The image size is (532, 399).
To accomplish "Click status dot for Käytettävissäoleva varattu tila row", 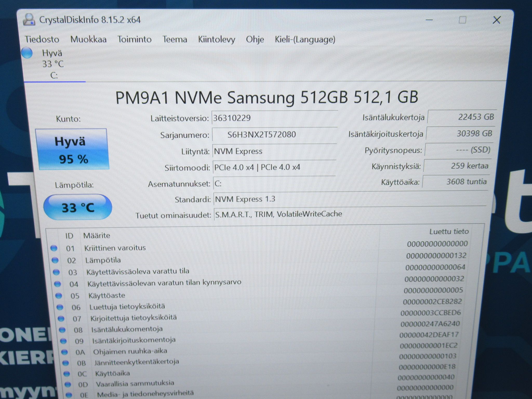I will pos(56,272).
